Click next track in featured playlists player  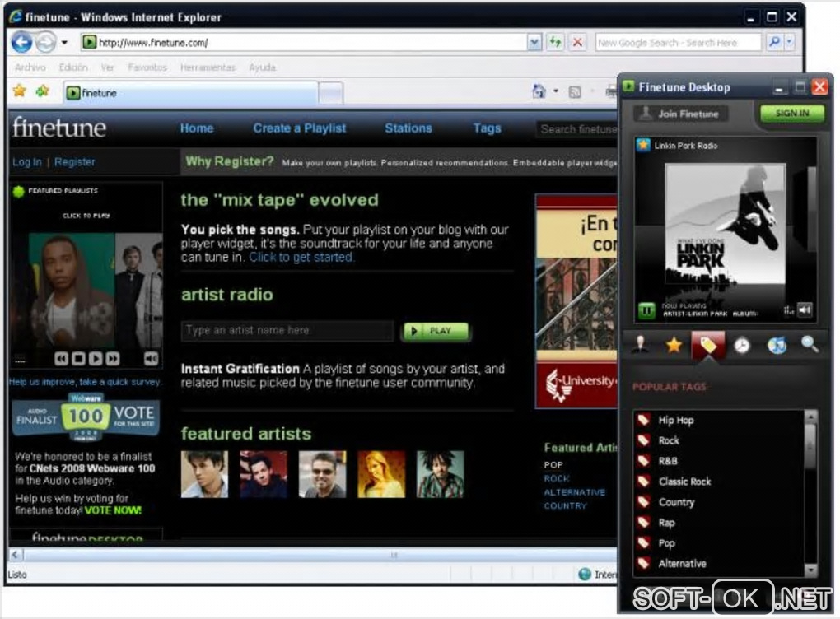(113, 359)
